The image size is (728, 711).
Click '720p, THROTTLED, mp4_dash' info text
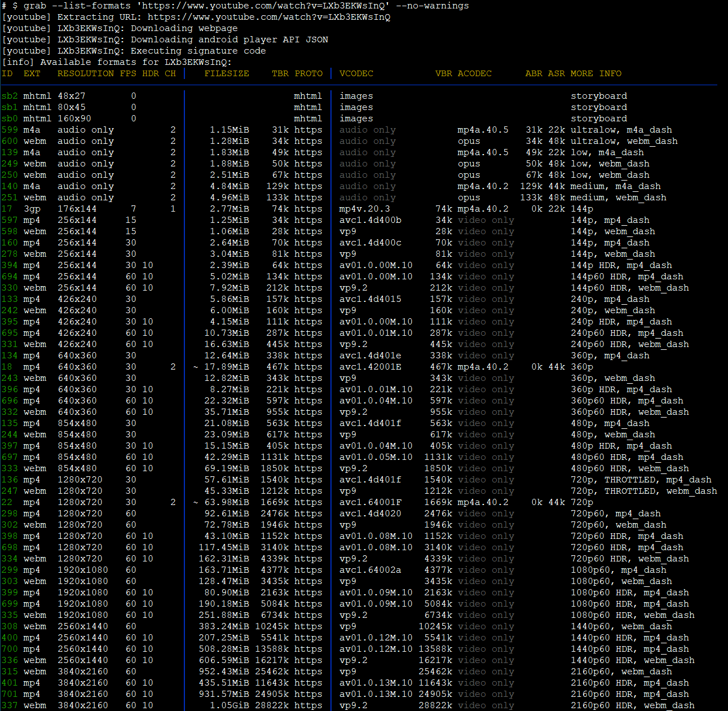coord(641,480)
